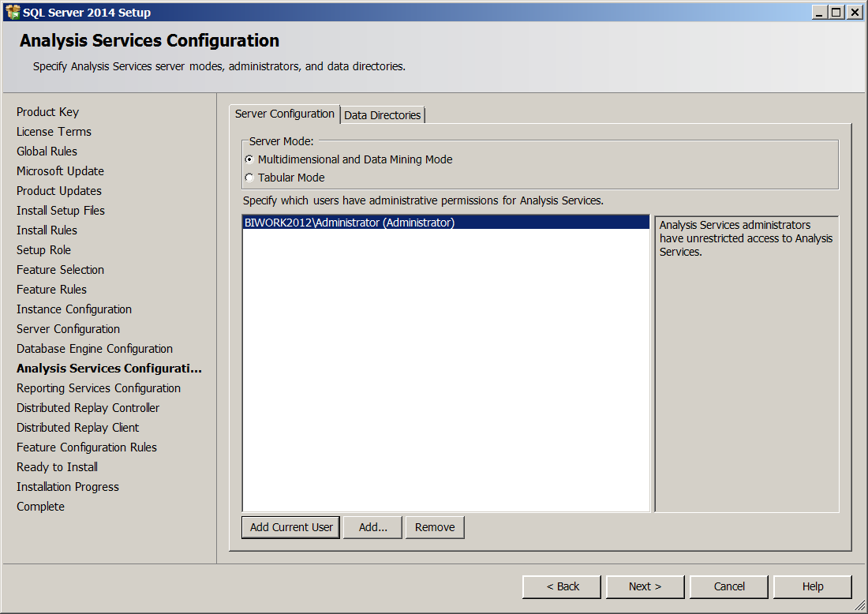Go to the Next setup page
The height and width of the screenshot is (614, 868).
(x=645, y=586)
